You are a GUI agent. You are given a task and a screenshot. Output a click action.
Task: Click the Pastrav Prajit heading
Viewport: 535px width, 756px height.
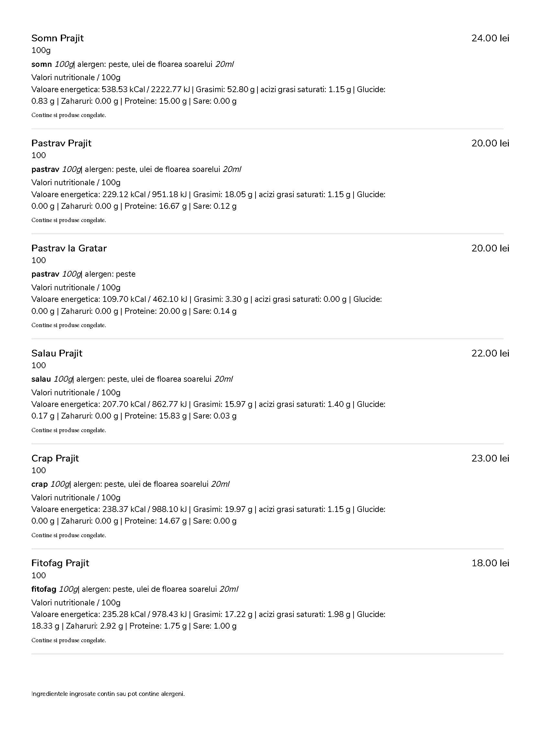[x=61, y=143]
